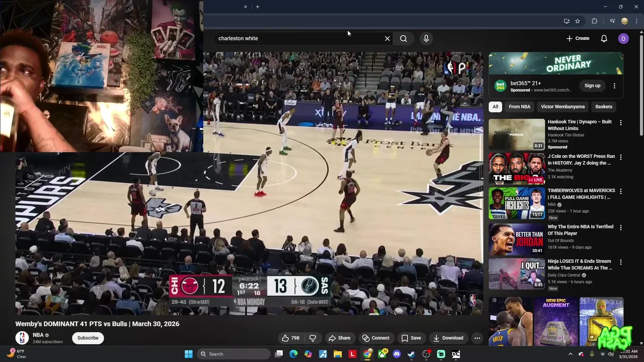Open the volume control in system tray
The height and width of the screenshot is (362, 644).
coord(611,354)
